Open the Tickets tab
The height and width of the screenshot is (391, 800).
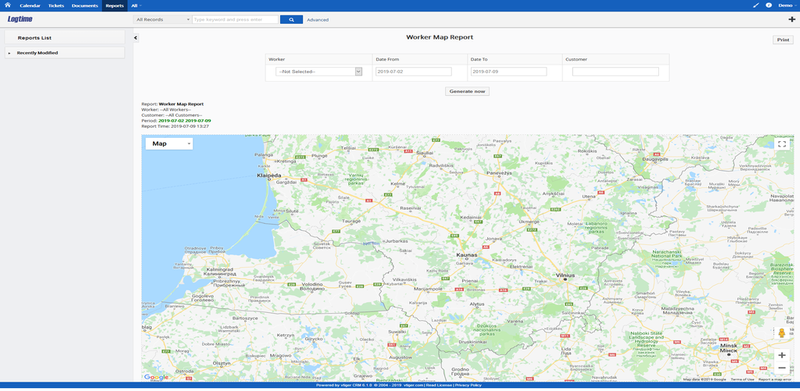[x=56, y=6]
